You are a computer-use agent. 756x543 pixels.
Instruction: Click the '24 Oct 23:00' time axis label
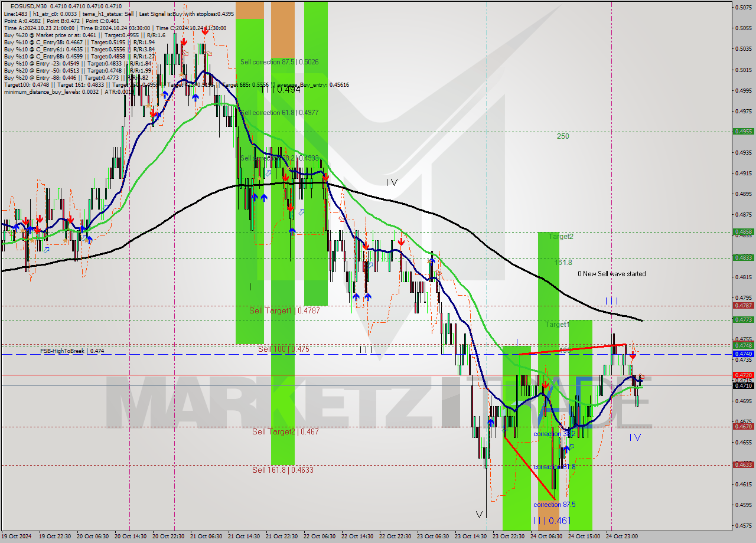click(623, 537)
